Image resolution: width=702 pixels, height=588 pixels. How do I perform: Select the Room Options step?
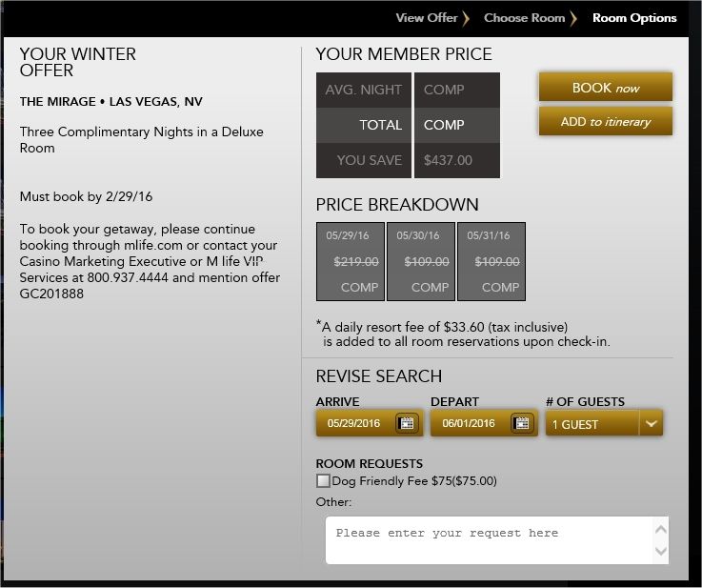coord(634,18)
